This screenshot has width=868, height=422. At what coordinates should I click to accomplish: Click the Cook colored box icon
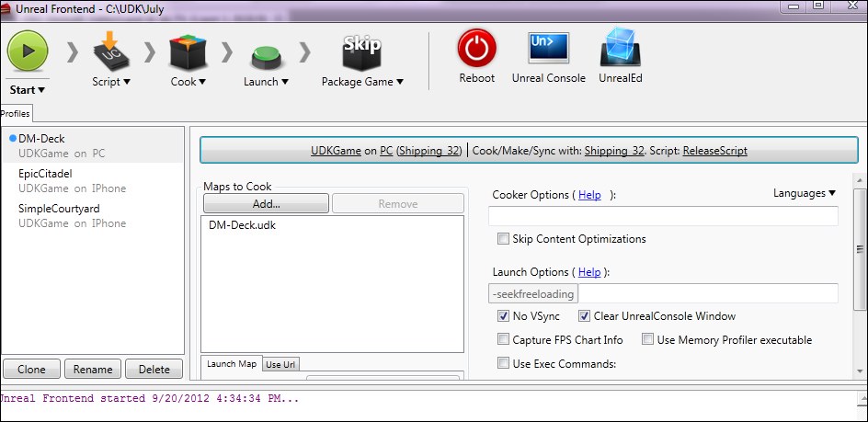[188, 53]
